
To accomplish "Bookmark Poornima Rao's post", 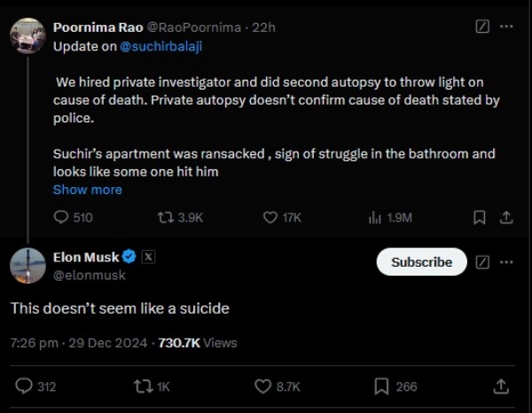I will pyautogui.click(x=479, y=217).
